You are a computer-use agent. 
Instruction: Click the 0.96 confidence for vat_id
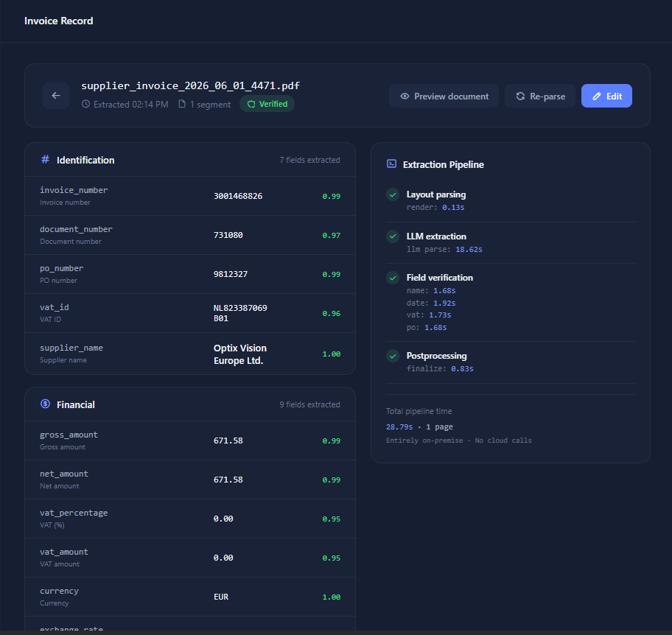[332, 313]
